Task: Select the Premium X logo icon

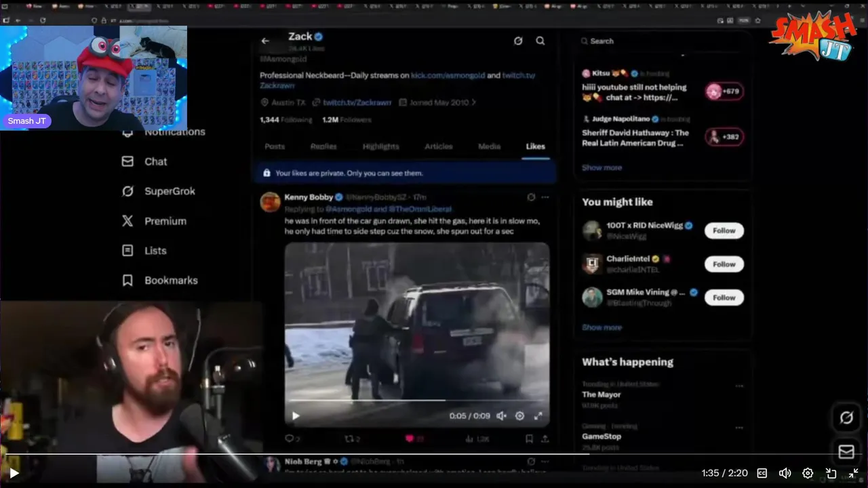Action: (x=127, y=221)
